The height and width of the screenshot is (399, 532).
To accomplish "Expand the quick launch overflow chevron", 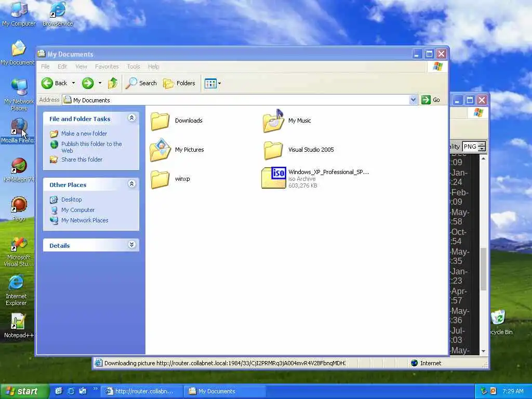I will (96, 389).
